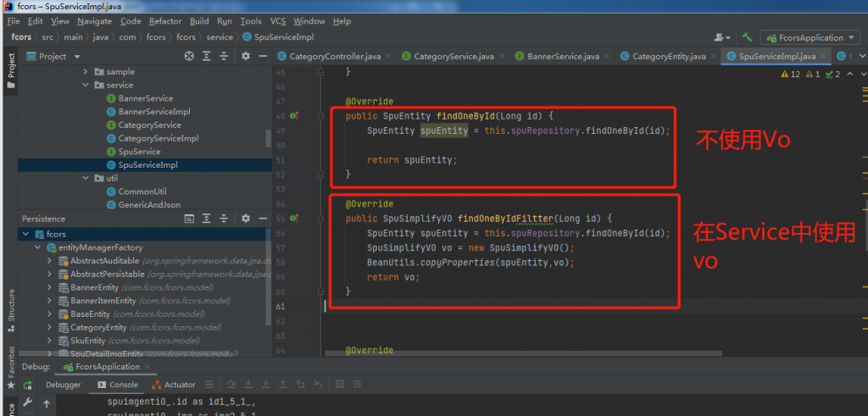Close the CategoryService.java tab
This screenshot has width=868, height=416.
tap(501, 57)
